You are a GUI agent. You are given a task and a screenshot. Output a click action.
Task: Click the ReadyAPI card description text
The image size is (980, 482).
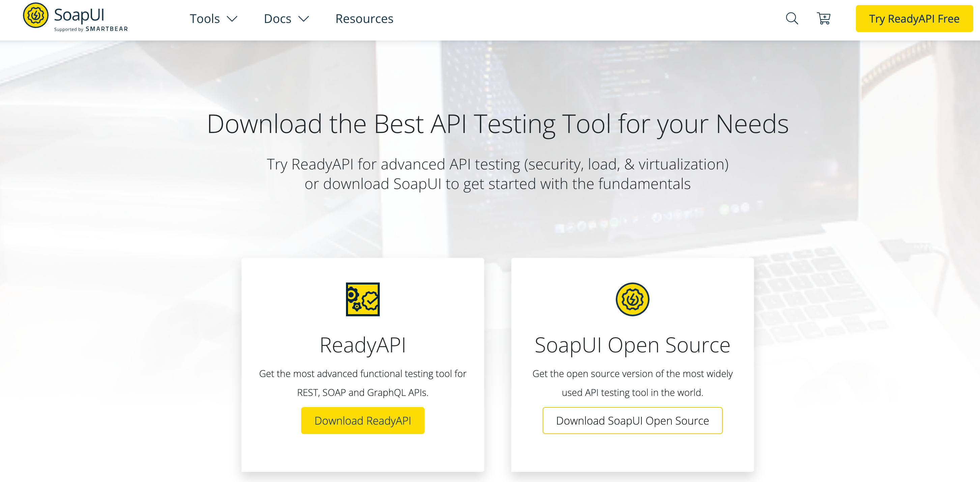pyautogui.click(x=363, y=383)
